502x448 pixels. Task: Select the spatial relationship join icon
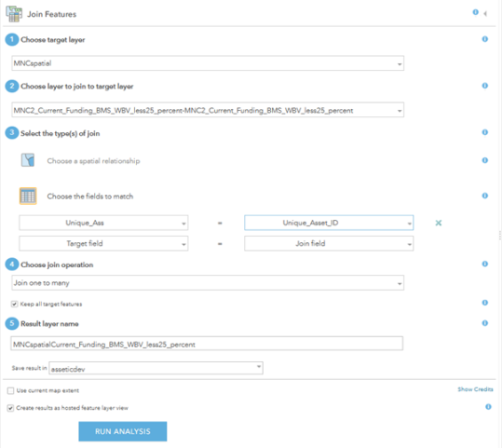point(28,160)
